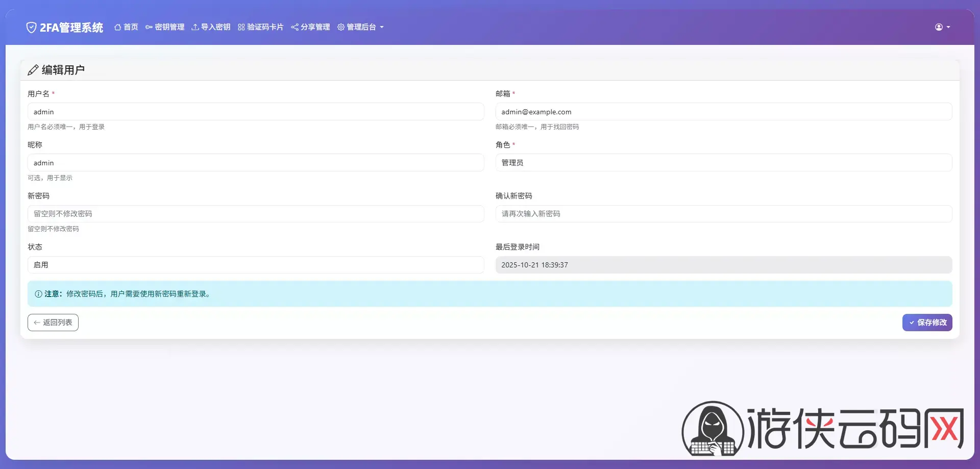The image size is (980, 469).
Task: Click the share icon for 分享管理
Action: pos(295,27)
